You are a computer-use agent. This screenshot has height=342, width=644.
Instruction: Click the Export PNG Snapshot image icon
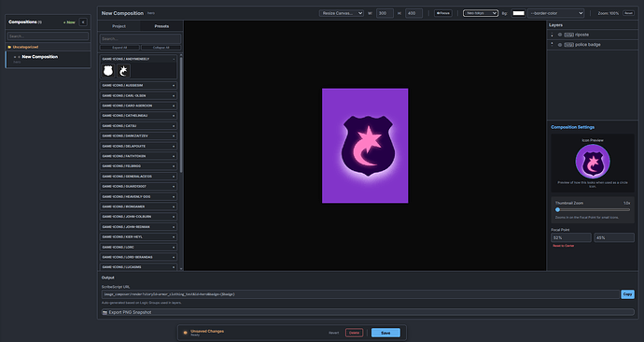click(105, 312)
